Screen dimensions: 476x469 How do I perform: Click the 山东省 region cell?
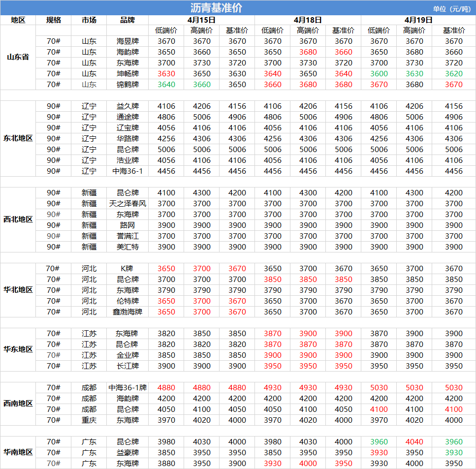tap(18, 57)
